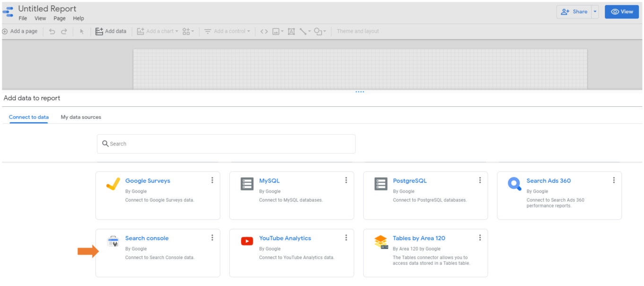Click 'By Area 120 by Google' text
Image resolution: width=644 pixels, height=286 pixels.
click(417, 249)
